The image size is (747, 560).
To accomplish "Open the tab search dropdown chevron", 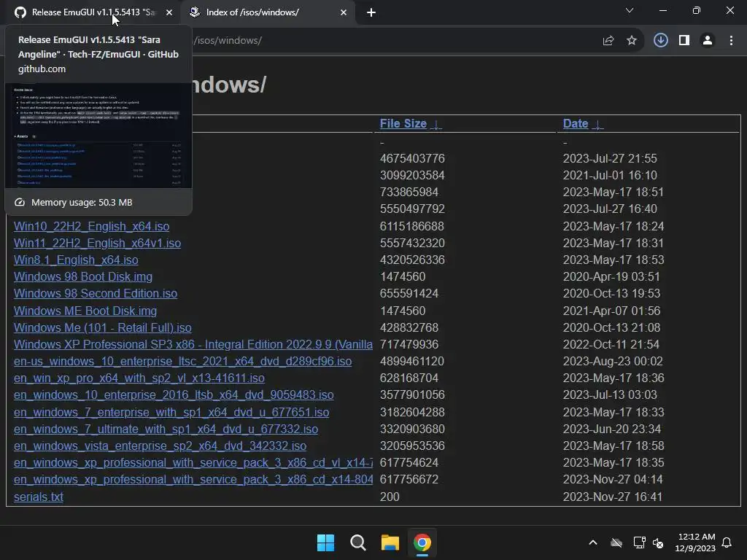I will [x=630, y=10].
